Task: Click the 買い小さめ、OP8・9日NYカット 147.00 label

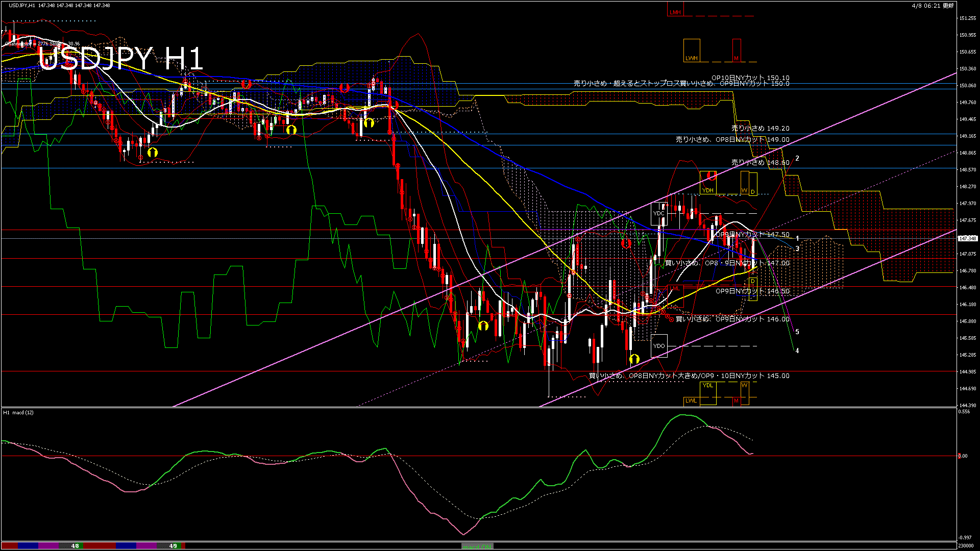Action: [x=727, y=263]
